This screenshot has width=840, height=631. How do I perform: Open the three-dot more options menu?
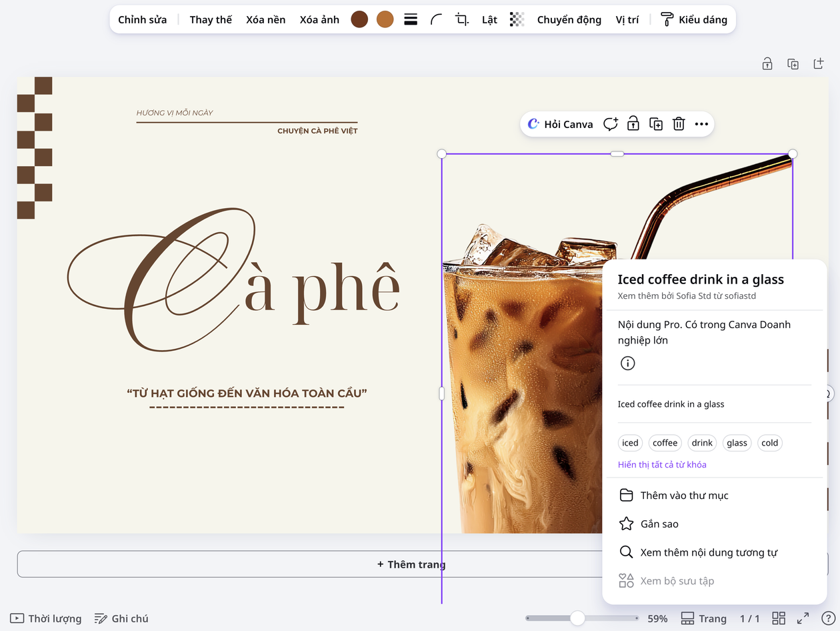tap(701, 124)
